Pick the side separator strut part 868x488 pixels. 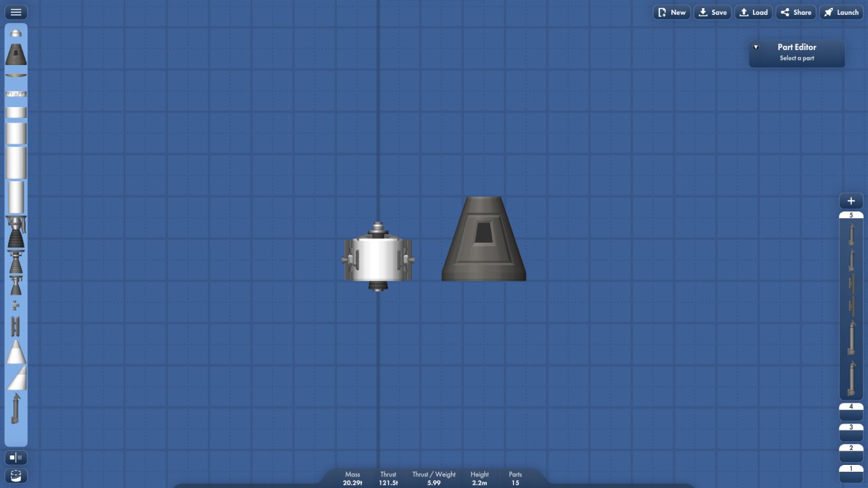16,326
